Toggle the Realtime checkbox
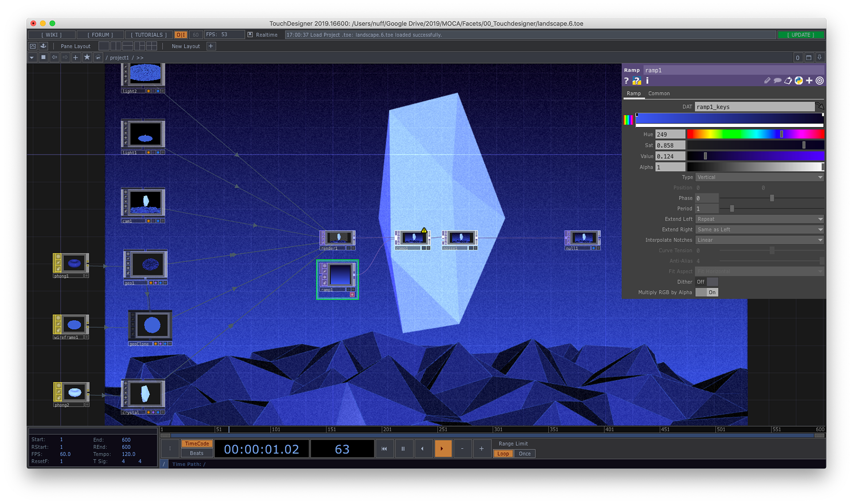Image resolution: width=853 pixels, height=504 pixels. coord(250,35)
